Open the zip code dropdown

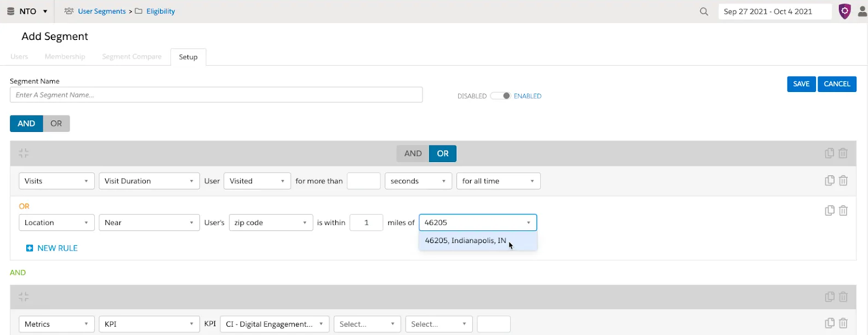271,223
